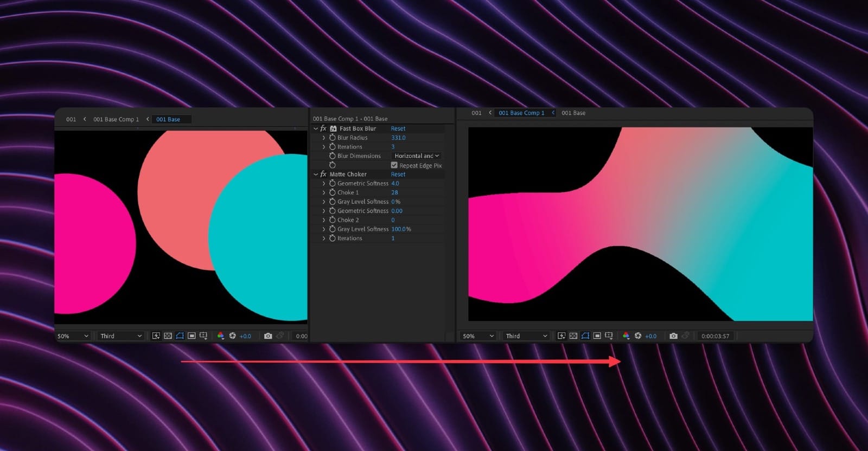Uncheck Repeat Edge Pixels checkbox
The image size is (868, 451).
(394, 165)
